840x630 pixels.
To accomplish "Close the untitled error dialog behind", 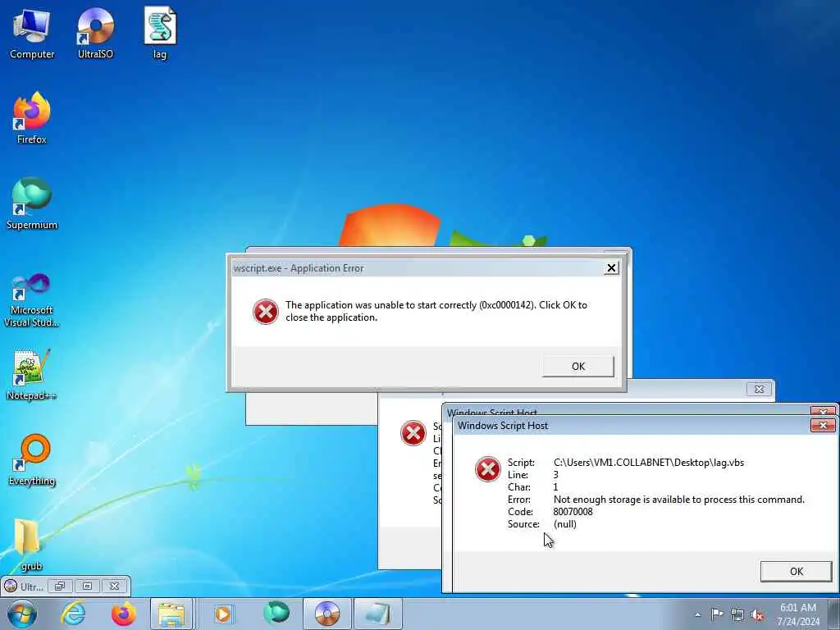I will pyautogui.click(x=759, y=389).
